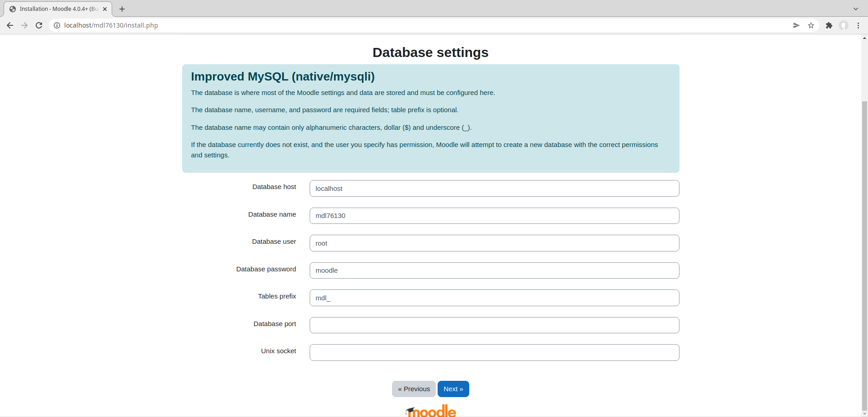The image size is (868, 417).
Task: Click the Database name label
Action: pyautogui.click(x=272, y=214)
